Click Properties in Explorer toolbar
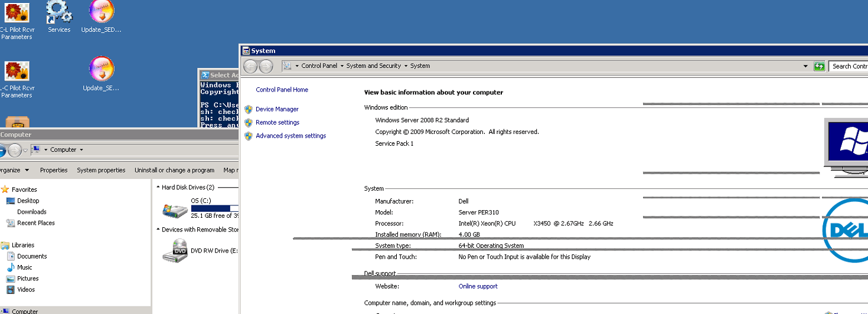The image size is (868, 314). coord(54,170)
